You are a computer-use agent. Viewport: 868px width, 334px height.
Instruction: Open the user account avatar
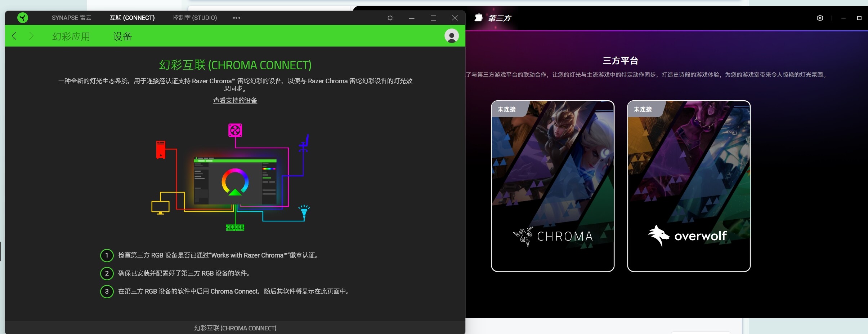click(451, 36)
